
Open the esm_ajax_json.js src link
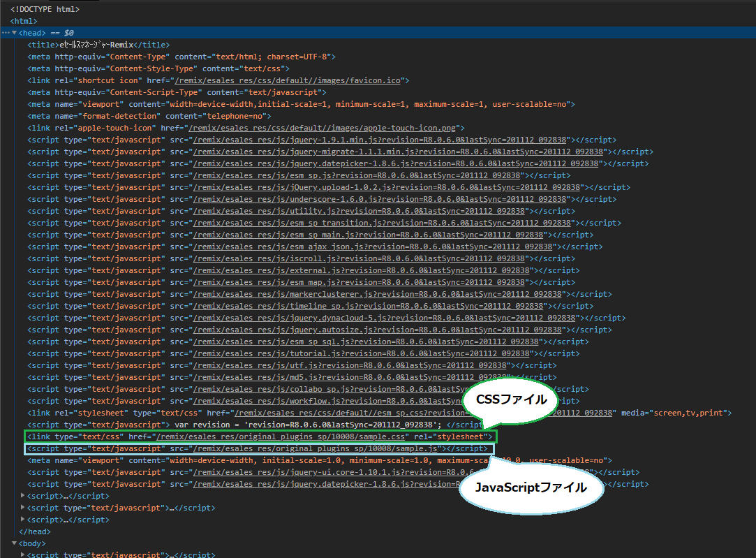(373, 247)
